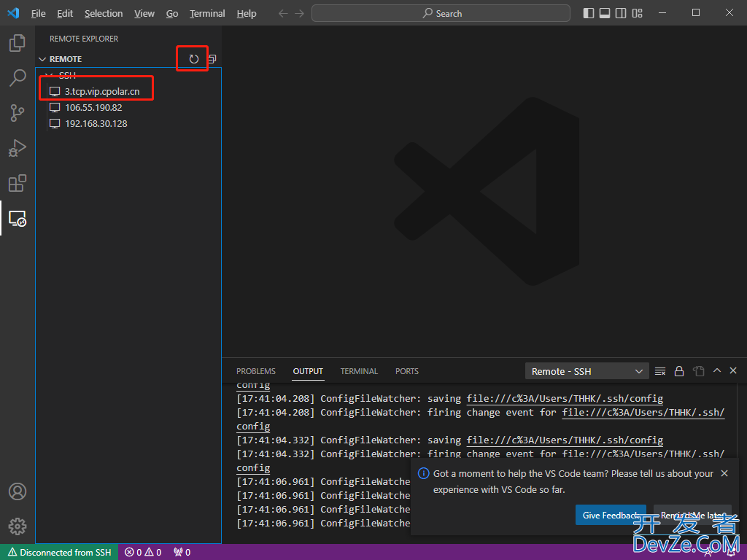
Task: Click the VS Code logo icon
Action: coord(13,13)
